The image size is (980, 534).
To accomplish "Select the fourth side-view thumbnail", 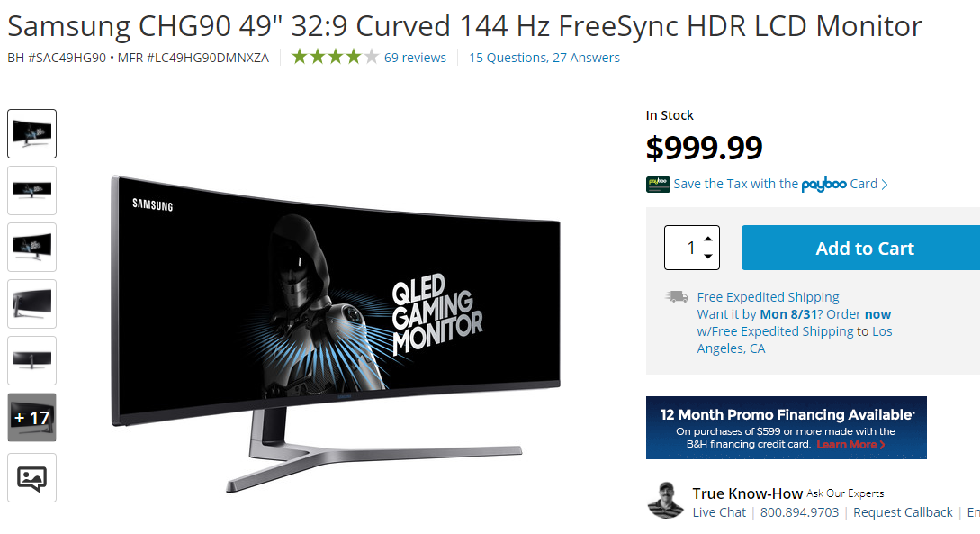I will [31, 303].
